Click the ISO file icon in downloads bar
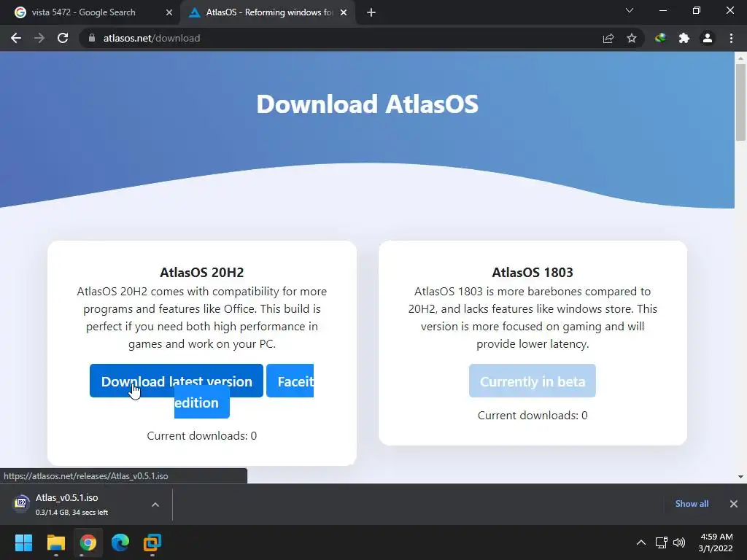The width and height of the screenshot is (747, 560). tap(21, 503)
